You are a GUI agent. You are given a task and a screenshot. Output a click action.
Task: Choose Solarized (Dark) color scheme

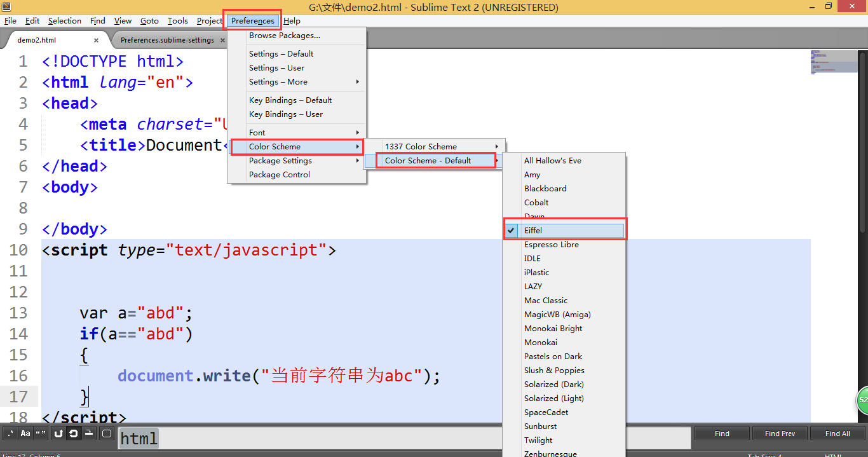[x=564, y=385]
